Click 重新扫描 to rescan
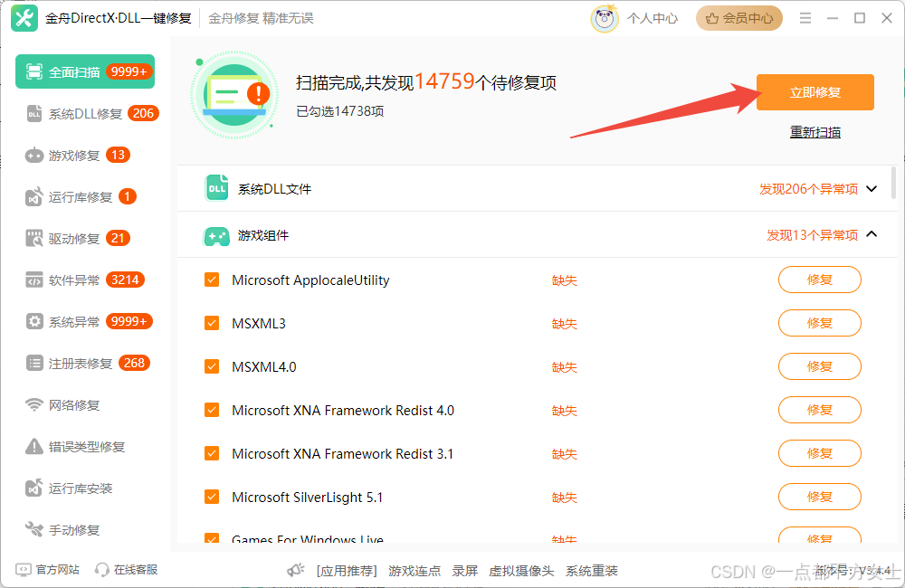 (814, 131)
